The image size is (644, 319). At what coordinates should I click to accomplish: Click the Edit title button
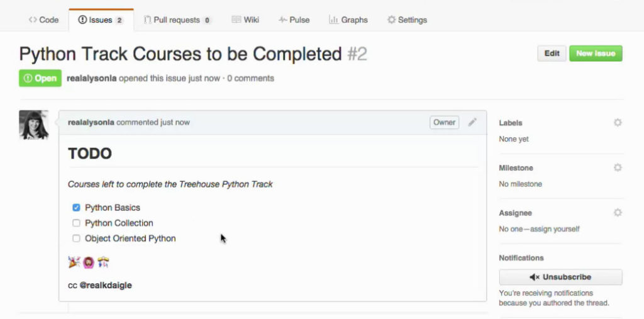click(x=552, y=53)
